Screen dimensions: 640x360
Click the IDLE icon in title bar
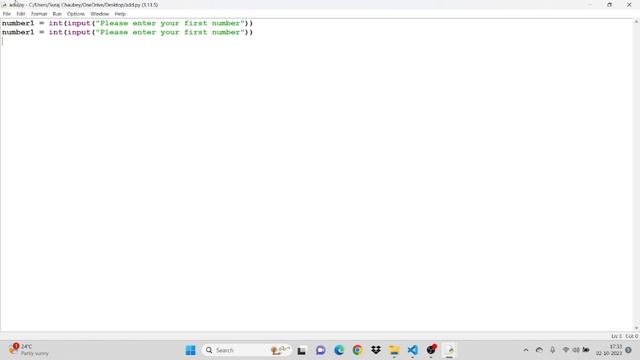(4, 5)
